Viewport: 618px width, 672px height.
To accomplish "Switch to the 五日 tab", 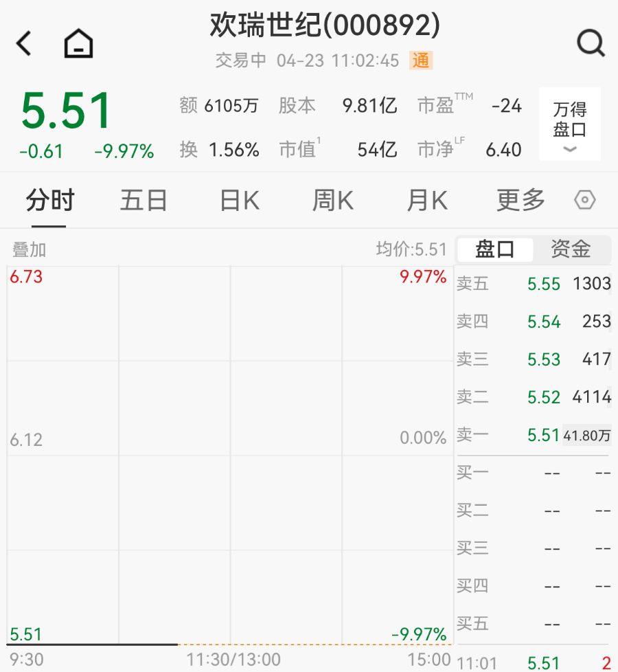I will [144, 201].
